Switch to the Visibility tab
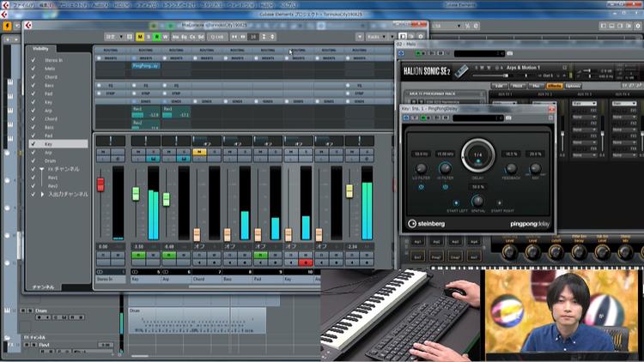Image resolution: width=644 pixels, height=362 pixels. tap(40, 48)
